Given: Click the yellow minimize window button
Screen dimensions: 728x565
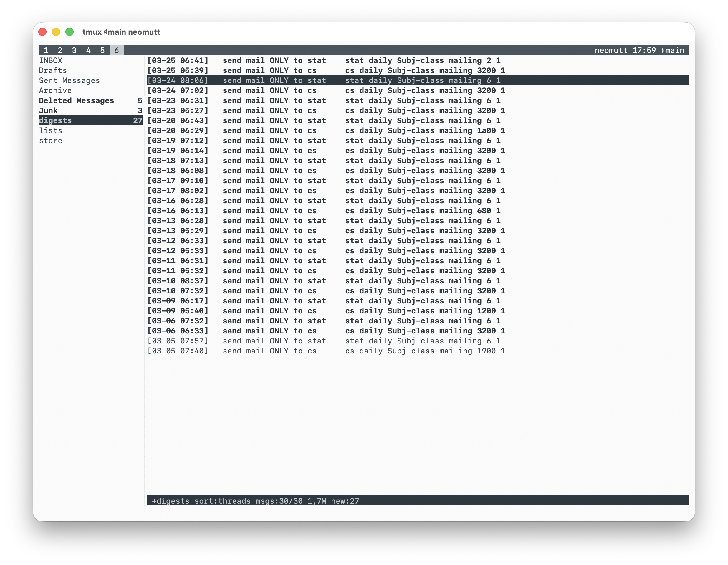Looking at the screenshot, I should [56, 32].
